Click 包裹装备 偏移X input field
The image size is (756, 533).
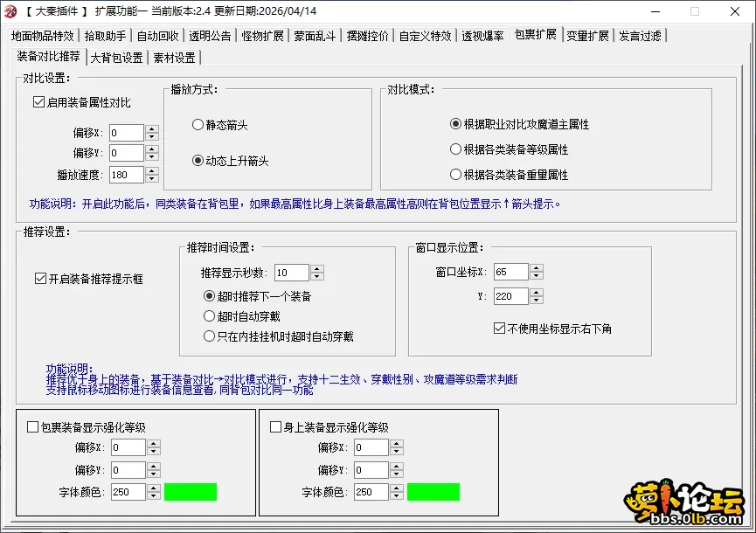tap(128, 447)
